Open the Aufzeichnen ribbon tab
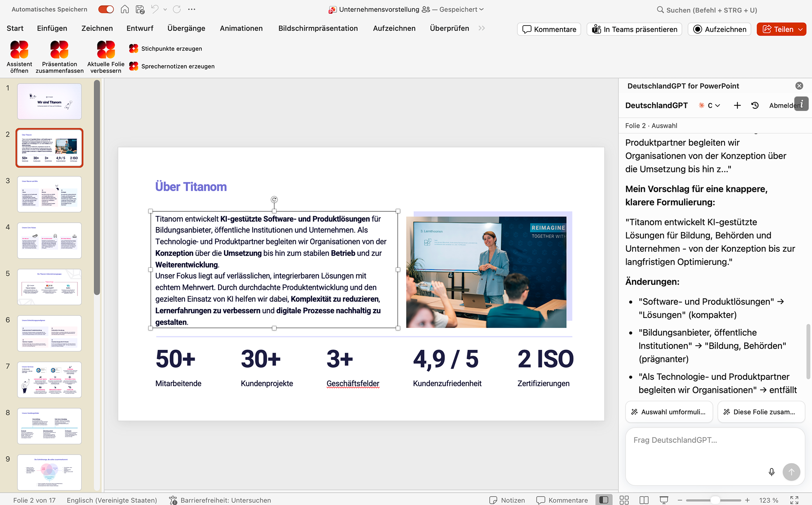812x505 pixels. coord(394,28)
